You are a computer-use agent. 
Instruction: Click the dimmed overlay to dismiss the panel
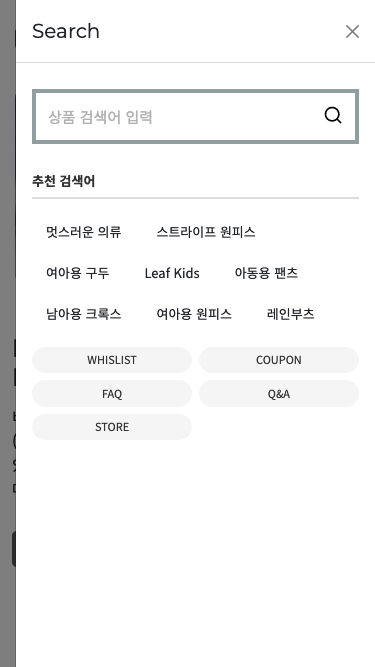coord(8,334)
